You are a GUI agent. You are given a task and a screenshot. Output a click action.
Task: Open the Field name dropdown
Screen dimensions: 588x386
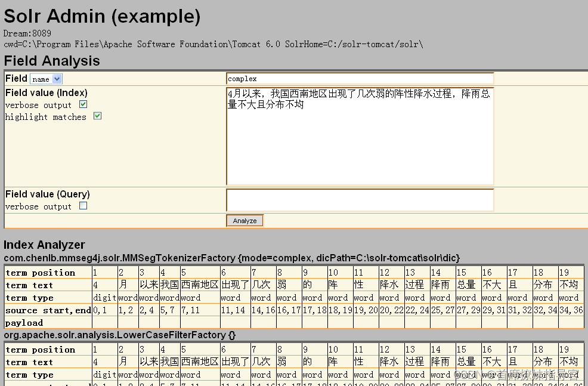[x=46, y=79]
